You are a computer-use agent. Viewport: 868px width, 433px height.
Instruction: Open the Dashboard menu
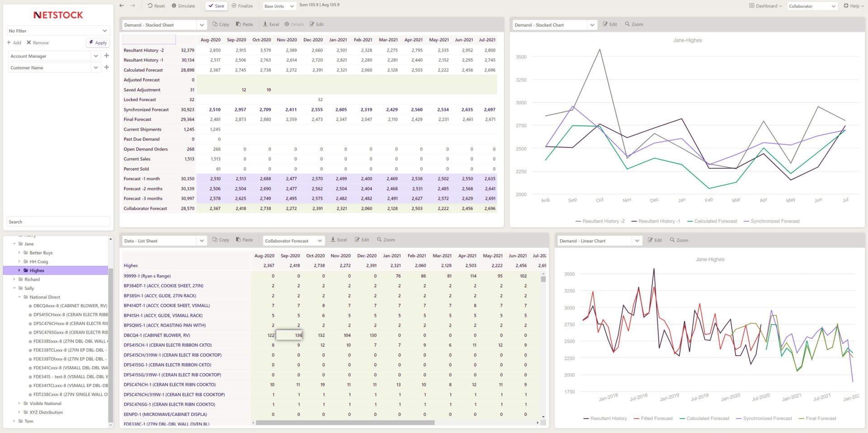pos(765,6)
